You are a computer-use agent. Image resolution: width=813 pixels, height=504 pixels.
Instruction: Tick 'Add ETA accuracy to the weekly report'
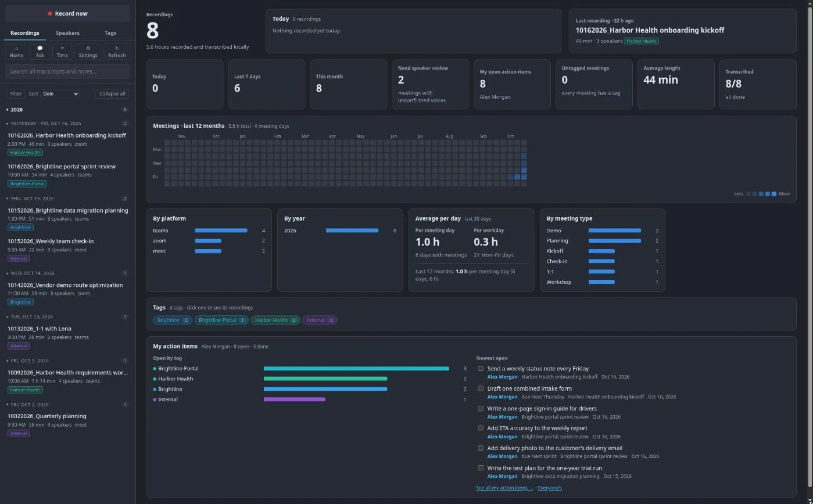coord(481,428)
